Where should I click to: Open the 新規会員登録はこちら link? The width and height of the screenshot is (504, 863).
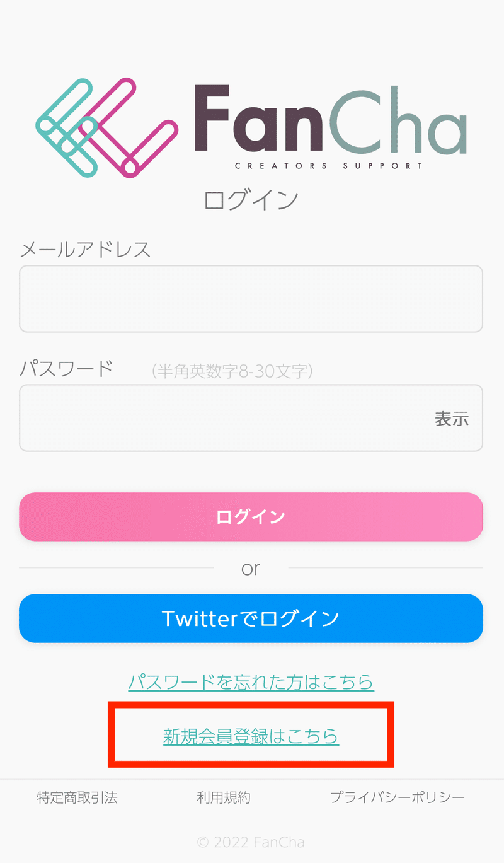point(251,736)
